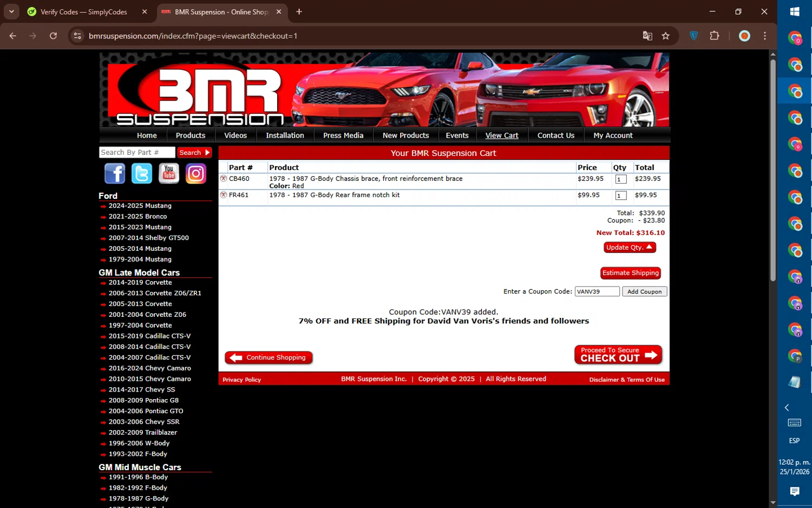Click the coupon code input field
The width and height of the screenshot is (812, 508).
point(597,291)
